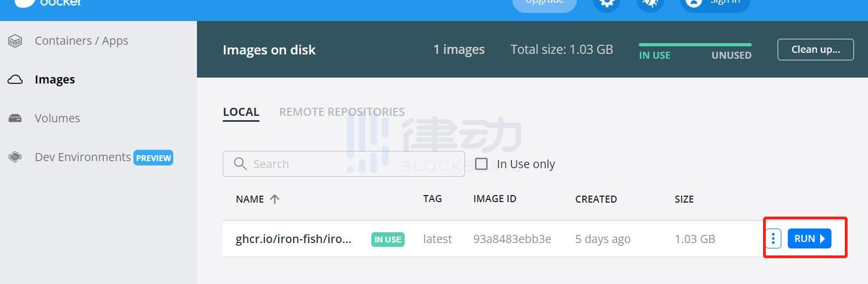Switch to the LOCAL tab

(x=241, y=112)
